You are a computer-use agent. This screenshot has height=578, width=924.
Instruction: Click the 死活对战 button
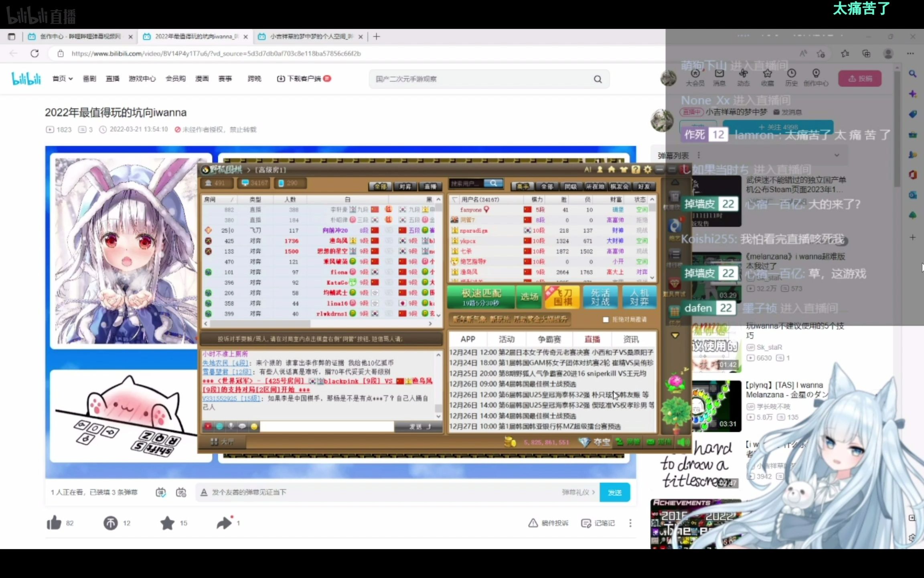point(600,297)
